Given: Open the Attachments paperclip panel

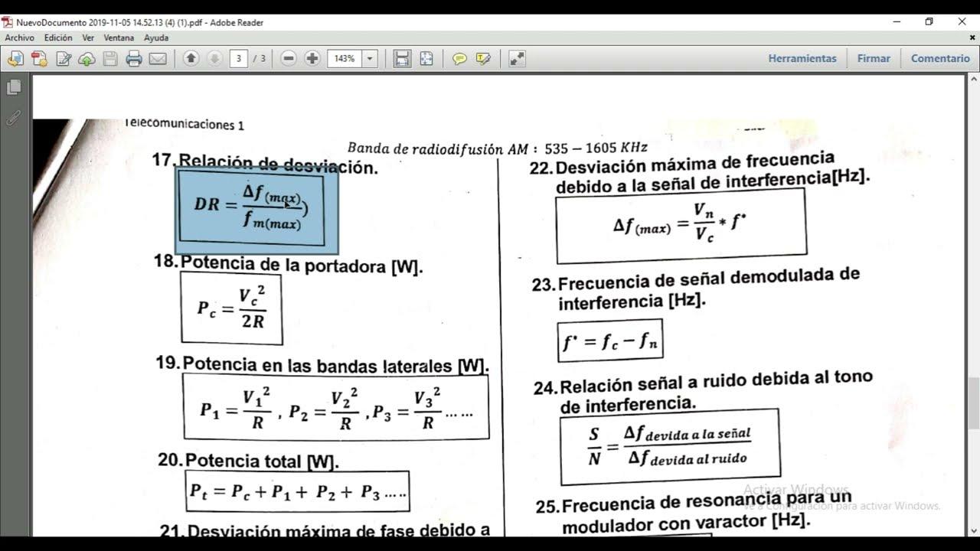Looking at the screenshot, I should [x=13, y=119].
